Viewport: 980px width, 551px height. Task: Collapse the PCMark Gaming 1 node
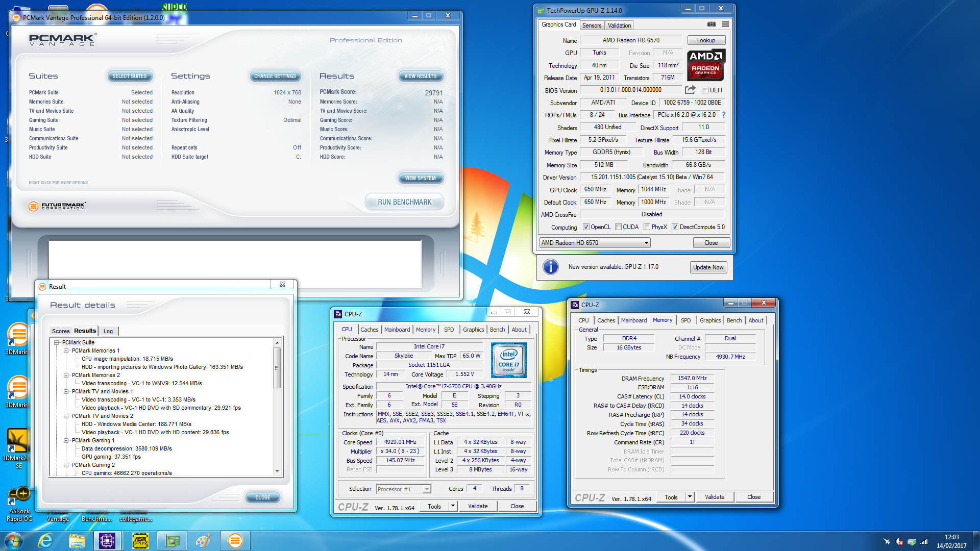click(66, 441)
